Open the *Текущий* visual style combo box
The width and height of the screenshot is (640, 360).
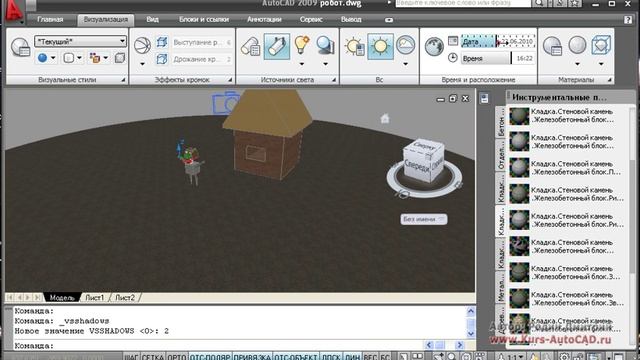click(80, 41)
